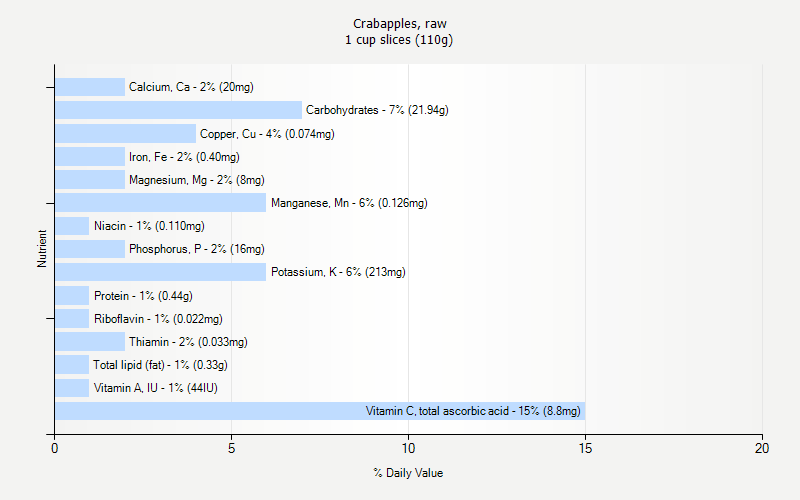Click the x-axis tick label 0
Viewport: 800px width, 500px height.
(x=55, y=448)
